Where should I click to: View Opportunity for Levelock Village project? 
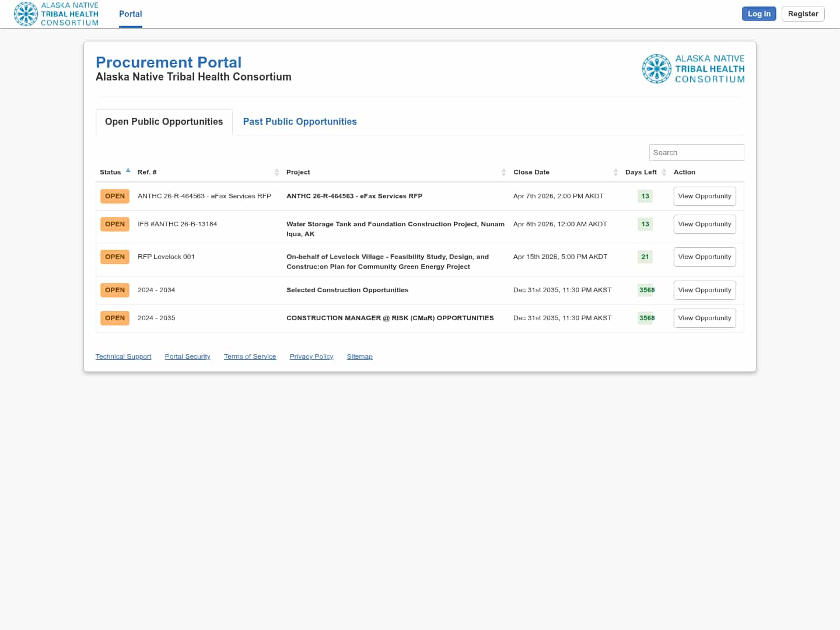click(x=704, y=257)
